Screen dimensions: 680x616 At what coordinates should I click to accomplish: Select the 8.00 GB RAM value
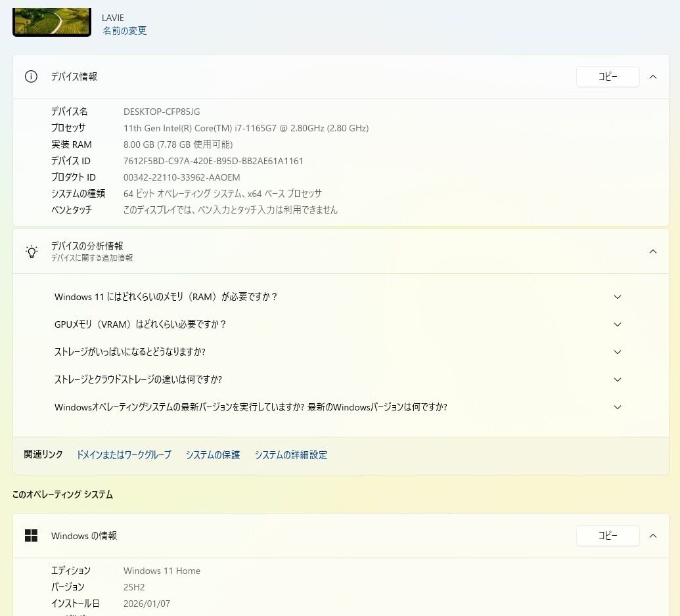point(178,144)
